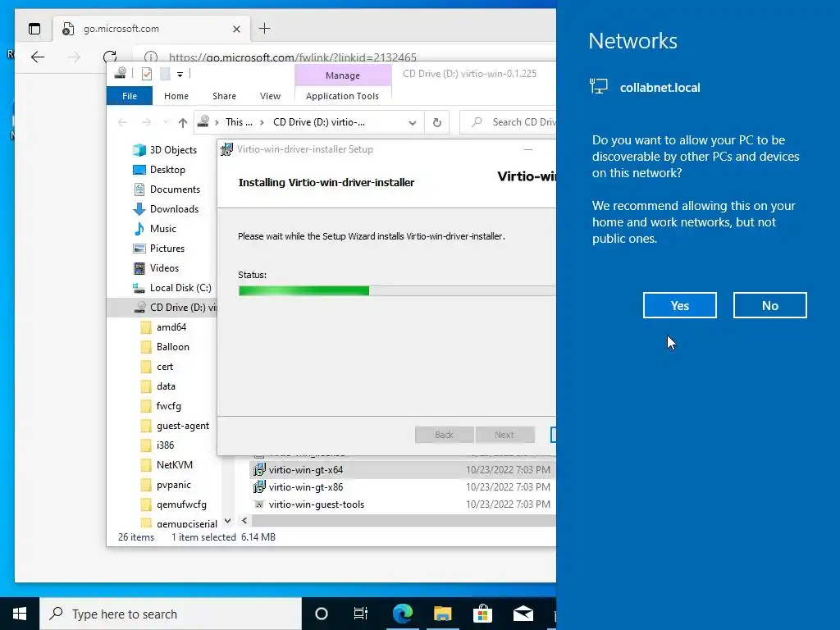Open the cert folder in tree
The image size is (840, 630).
tap(157, 367)
